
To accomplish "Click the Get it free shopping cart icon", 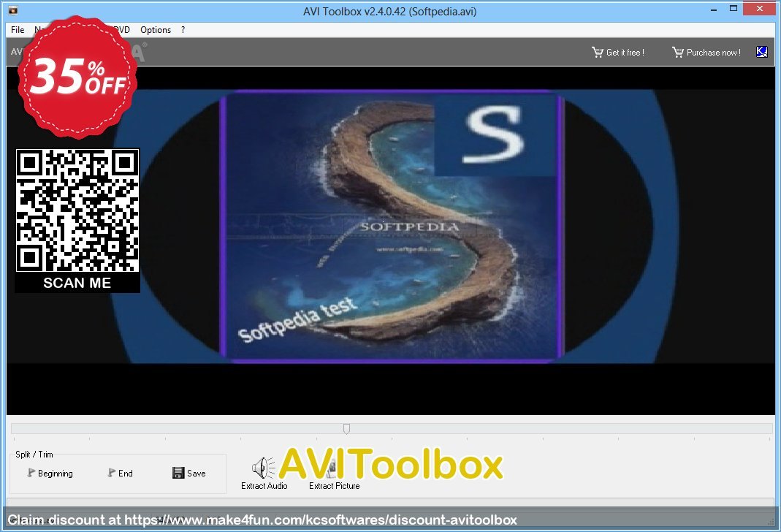I will 597,52.
